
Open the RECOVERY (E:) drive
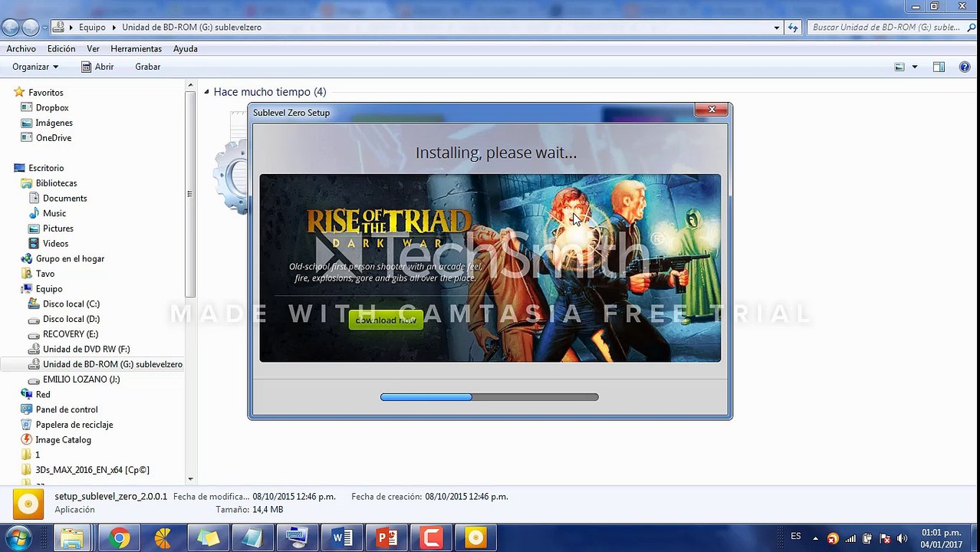[x=71, y=334]
